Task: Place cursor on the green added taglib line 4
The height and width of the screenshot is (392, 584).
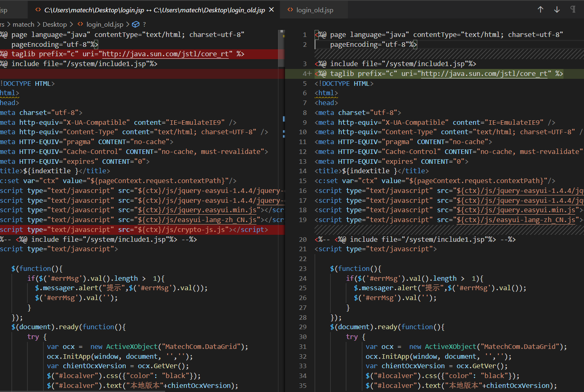Action: pos(411,73)
